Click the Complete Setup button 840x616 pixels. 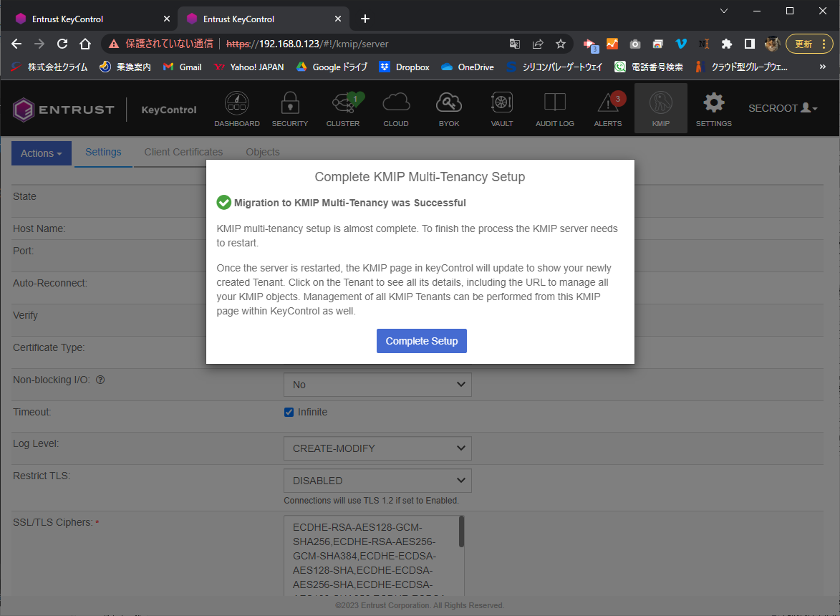click(x=422, y=341)
